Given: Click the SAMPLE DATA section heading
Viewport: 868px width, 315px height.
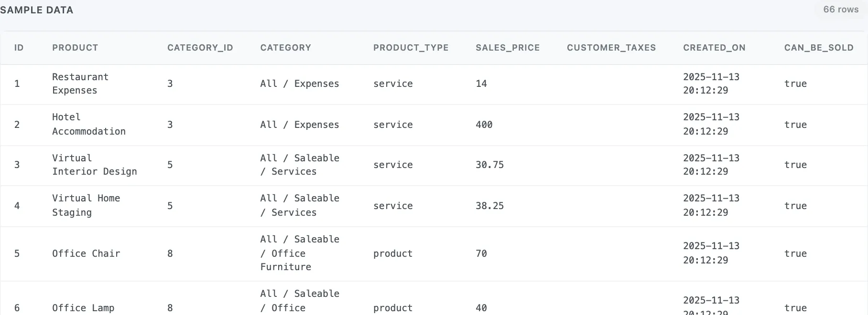Looking at the screenshot, I should (x=37, y=10).
